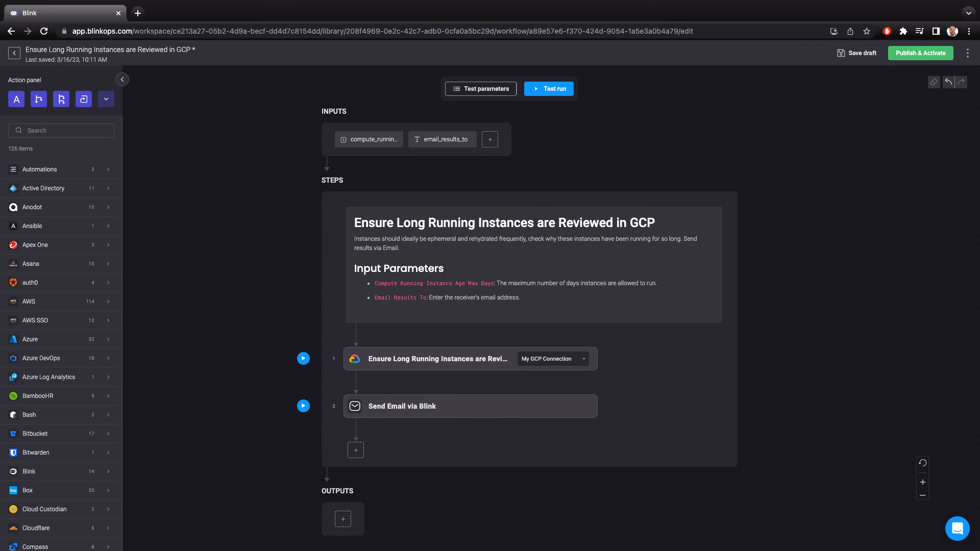This screenshot has height=551, width=980.
Task: Click Publish & Activate button
Action: [921, 53]
